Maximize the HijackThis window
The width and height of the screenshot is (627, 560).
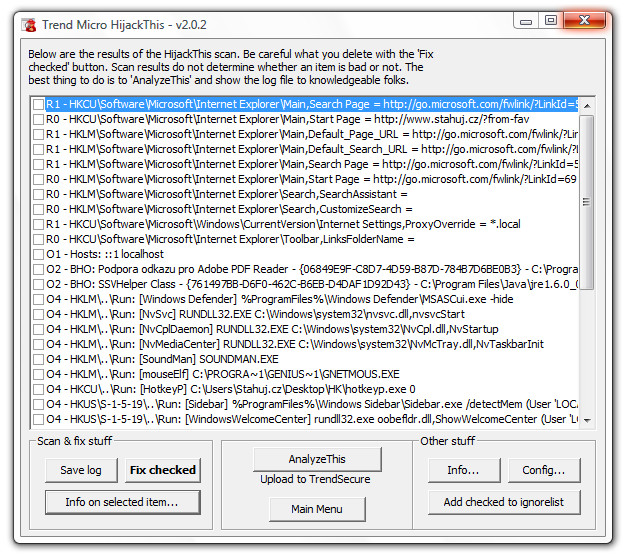551,21
